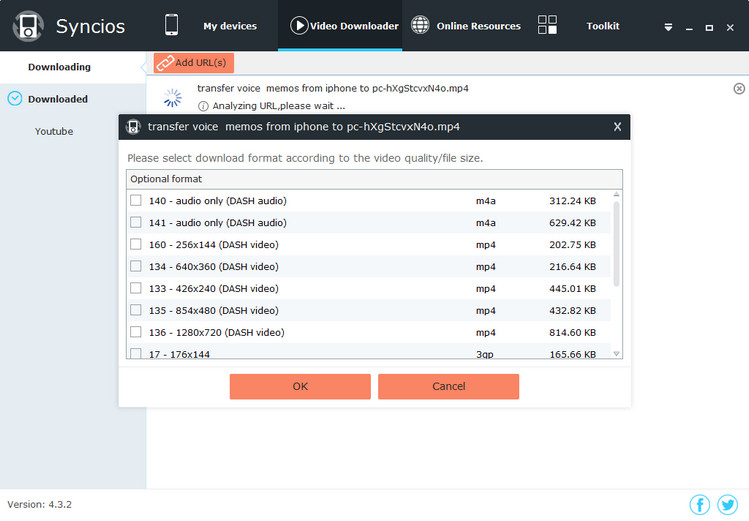The image size is (749, 521).
Task: Check the 17 - 176x144 format
Action: coord(136,353)
